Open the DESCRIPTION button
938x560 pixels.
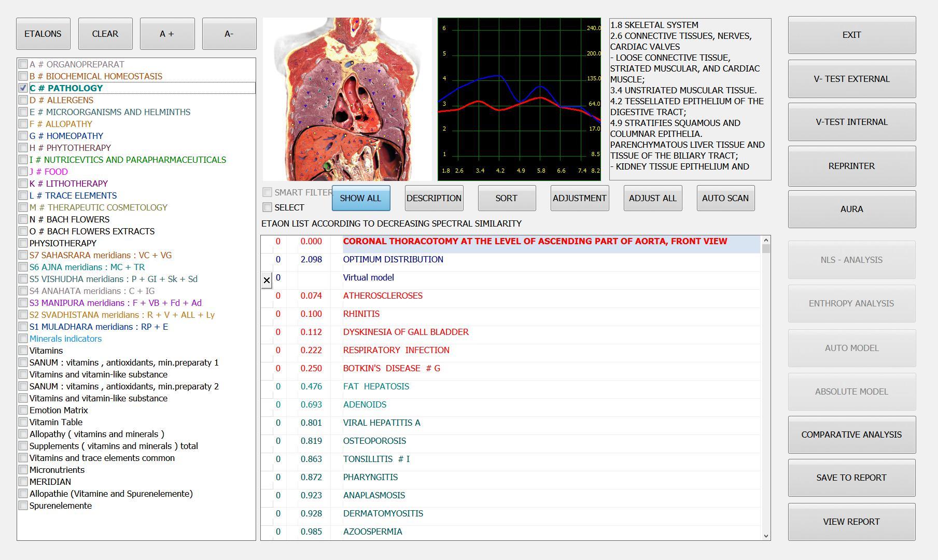[434, 198]
